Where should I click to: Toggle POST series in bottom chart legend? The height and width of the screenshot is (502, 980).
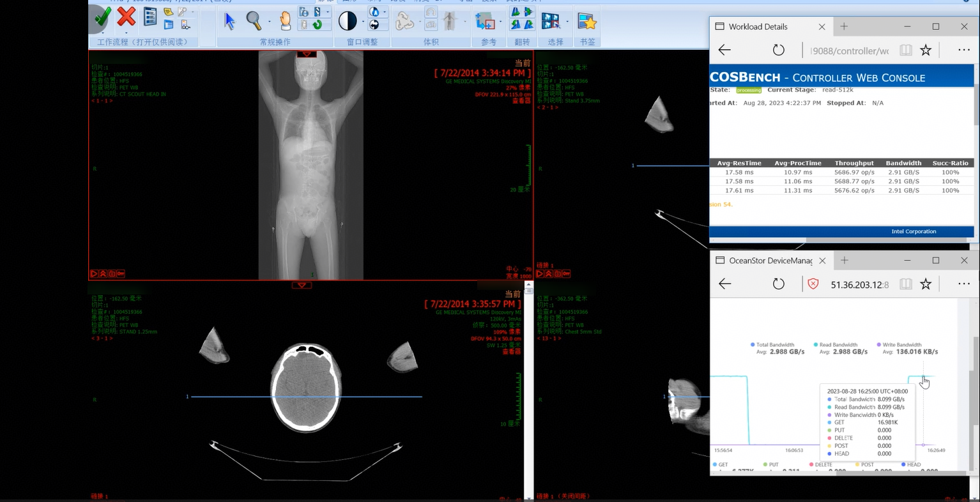coord(864,464)
